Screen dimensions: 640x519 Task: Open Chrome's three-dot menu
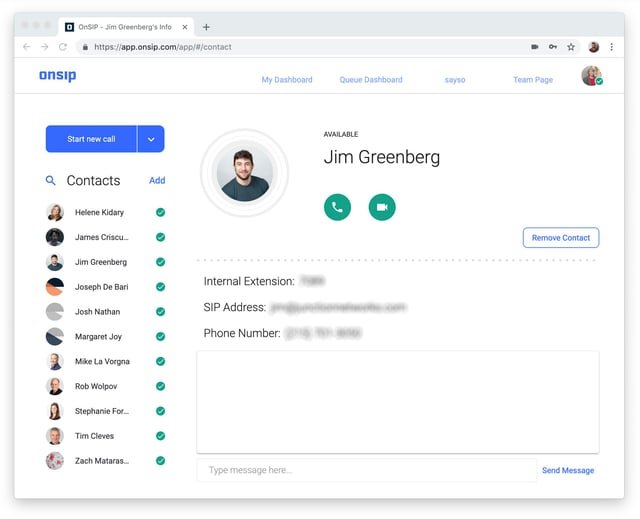[612, 47]
